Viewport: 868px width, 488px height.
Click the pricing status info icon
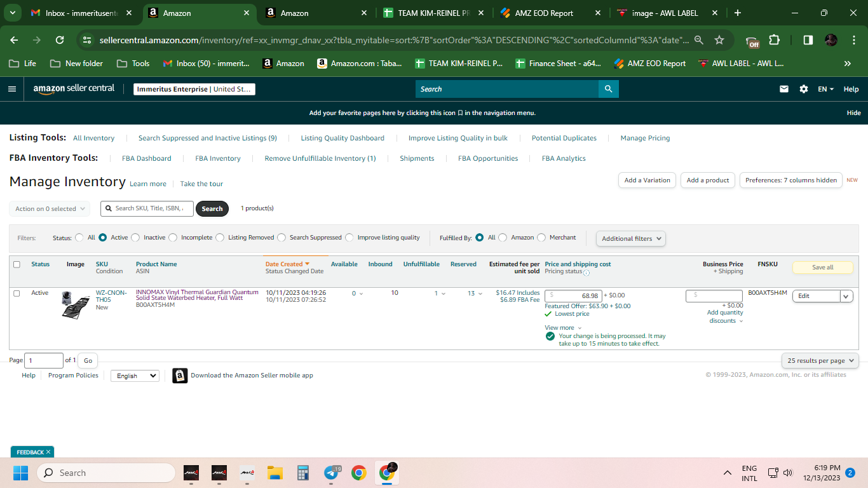click(587, 273)
